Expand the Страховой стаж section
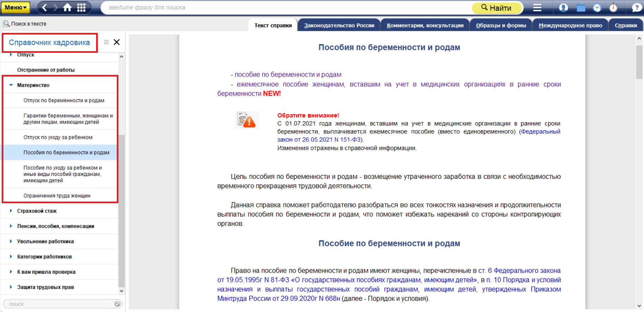644x312 pixels. pyautogui.click(x=11, y=211)
